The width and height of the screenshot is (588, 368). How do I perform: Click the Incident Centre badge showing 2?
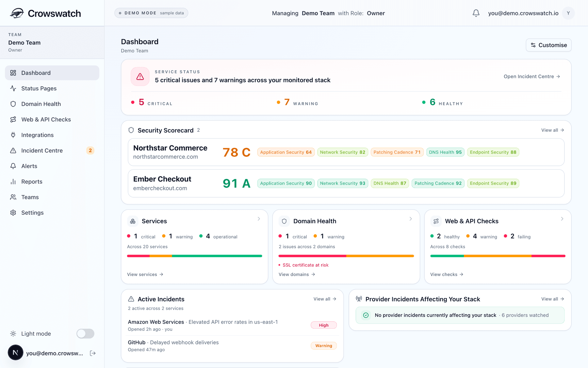90,150
